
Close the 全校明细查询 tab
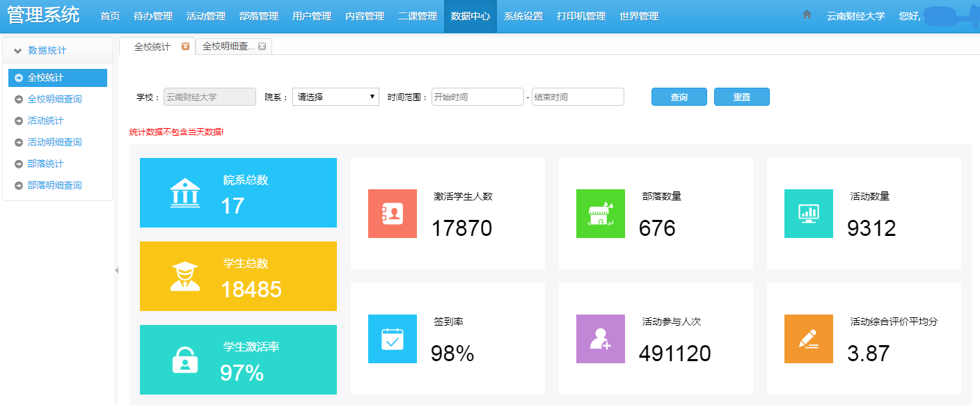262,47
